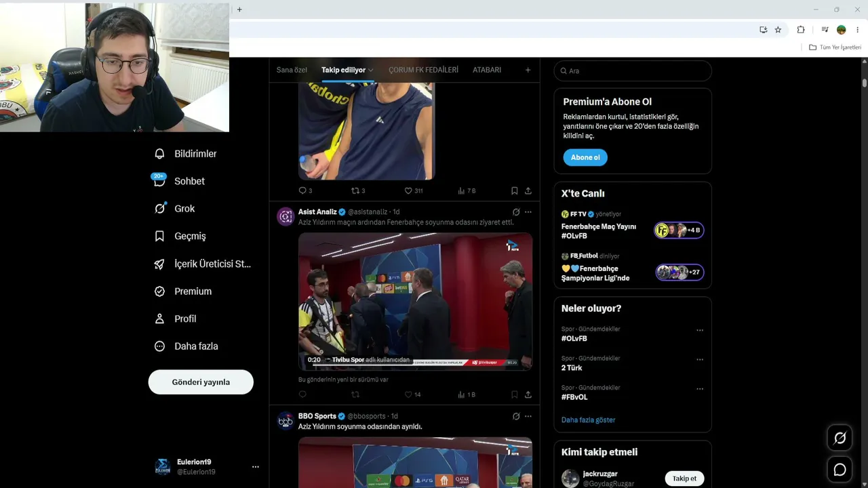Open Asist Analiz profile avatar
Screen dimensions: 868x488
[x=285, y=216]
